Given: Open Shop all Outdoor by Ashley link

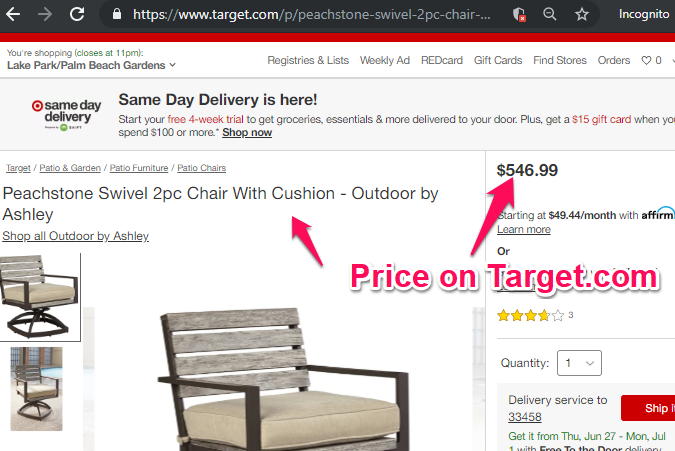Looking at the screenshot, I should click(x=75, y=236).
